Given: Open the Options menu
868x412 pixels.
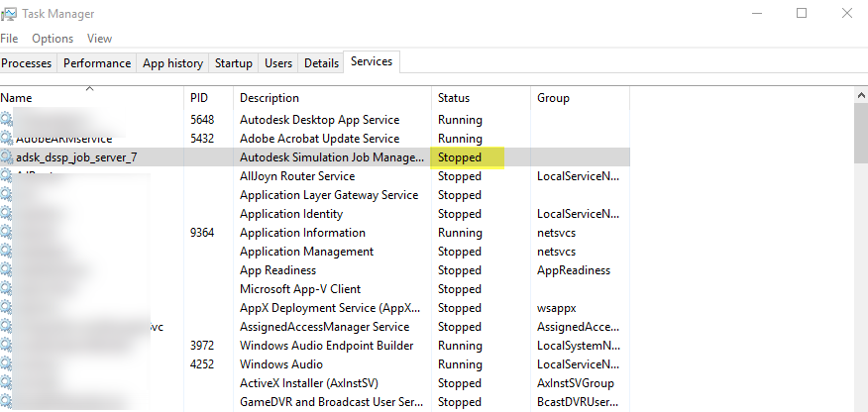Looking at the screenshot, I should [53, 39].
